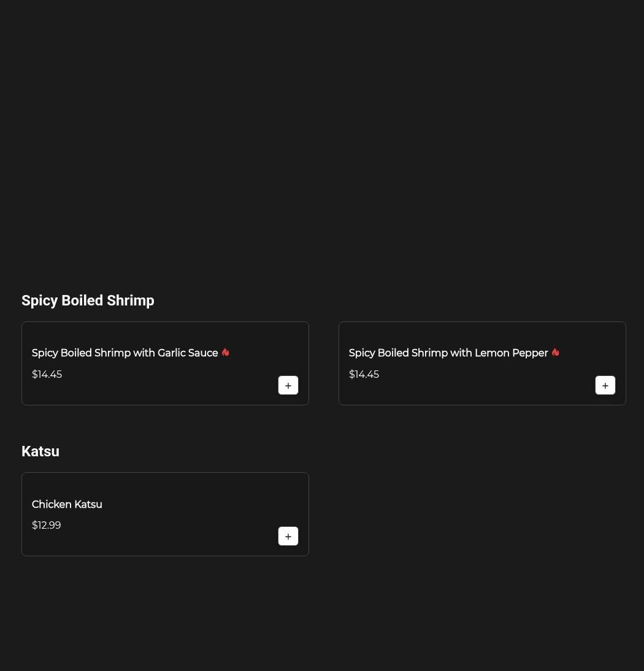The image size is (644, 671).
Task: Click the spicy flame icon beside Lemon Pepper
Action: 556,353
